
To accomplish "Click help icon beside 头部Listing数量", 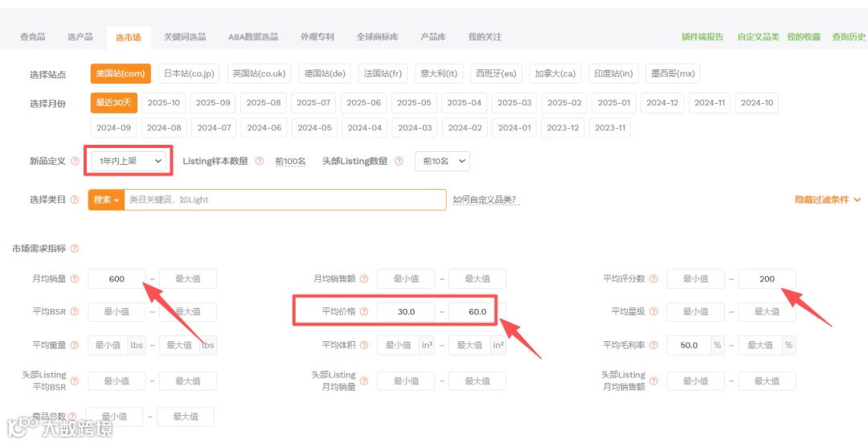I will point(399,162).
